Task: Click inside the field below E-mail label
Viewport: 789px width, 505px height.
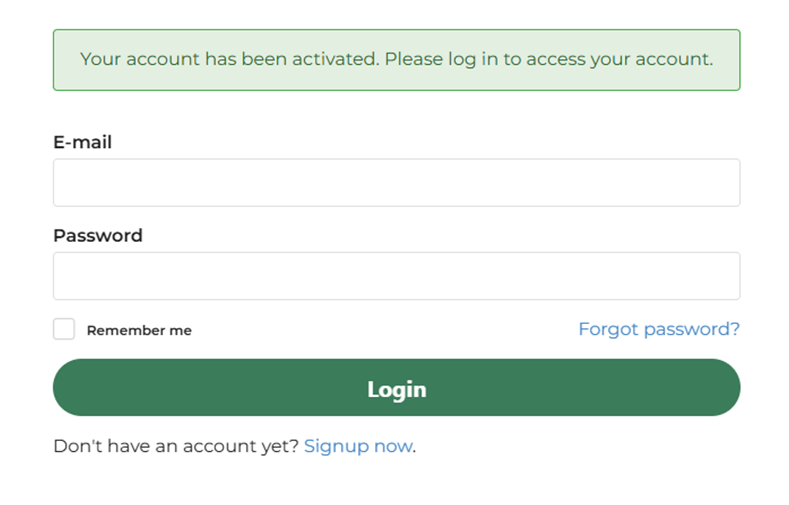Action: 396,183
